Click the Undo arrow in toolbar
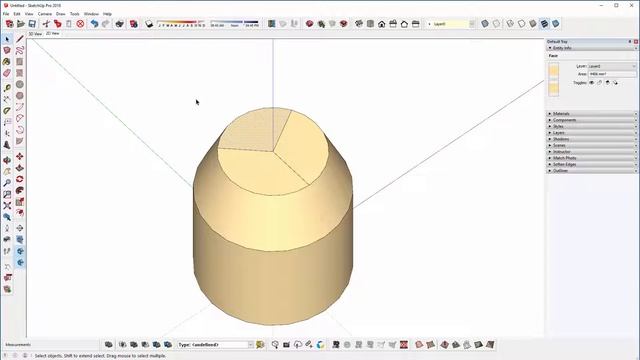This screenshot has height=360, width=640. click(94, 24)
